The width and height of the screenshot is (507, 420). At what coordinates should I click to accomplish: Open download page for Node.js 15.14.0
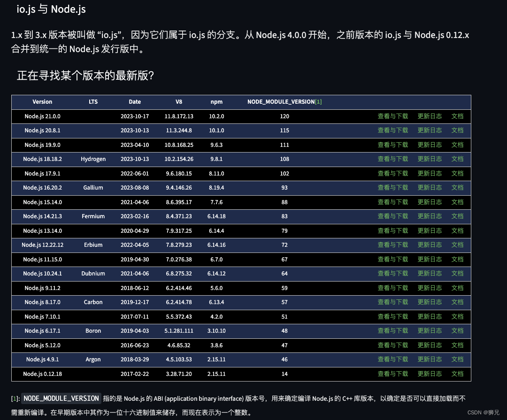coord(392,202)
